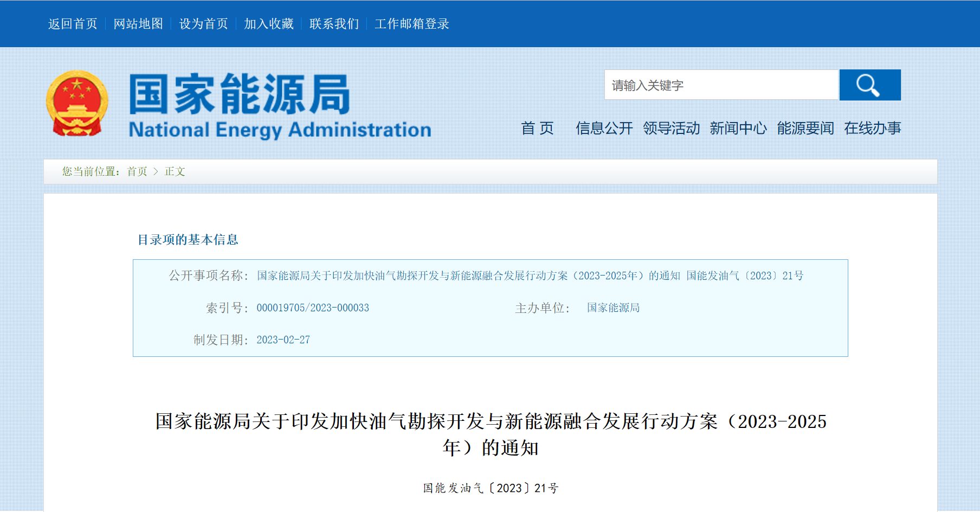The width and height of the screenshot is (980, 512).
Task: Focus the 请输入关键字 search field
Action: (721, 85)
